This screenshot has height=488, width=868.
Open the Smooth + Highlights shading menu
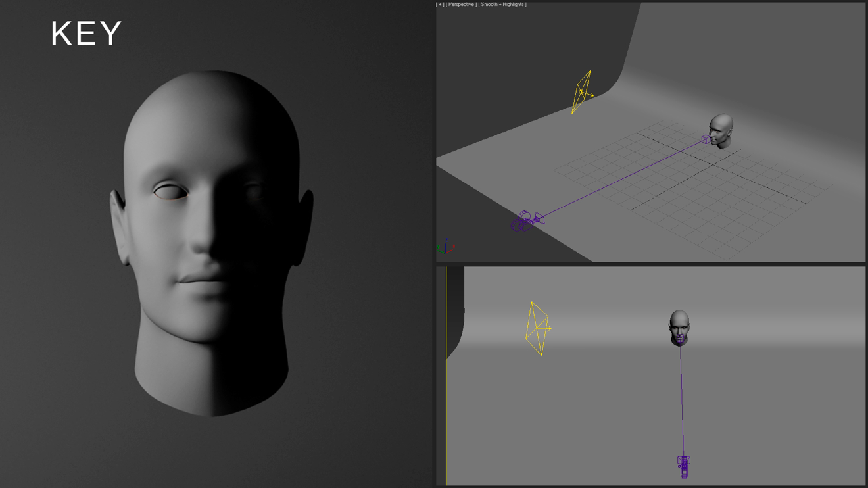coord(502,4)
